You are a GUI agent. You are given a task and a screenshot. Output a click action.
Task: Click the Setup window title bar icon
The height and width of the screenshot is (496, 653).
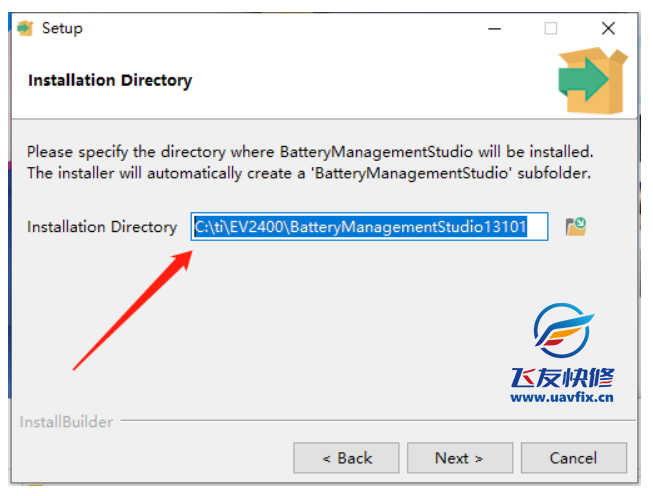(26, 28)
